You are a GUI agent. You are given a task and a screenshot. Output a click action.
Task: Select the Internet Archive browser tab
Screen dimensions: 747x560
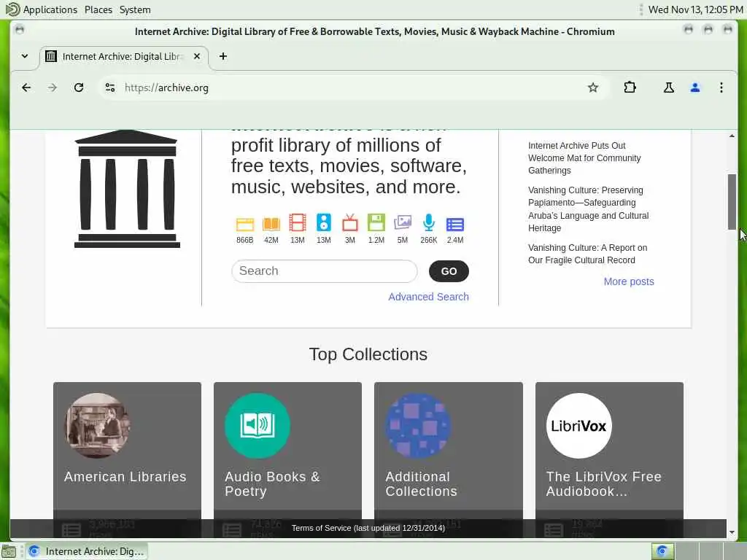pos(124,57)
